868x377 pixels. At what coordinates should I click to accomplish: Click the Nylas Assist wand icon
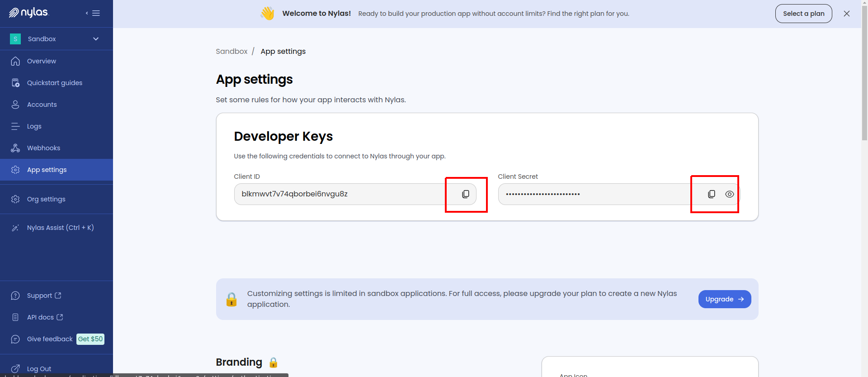pos(15,228)
